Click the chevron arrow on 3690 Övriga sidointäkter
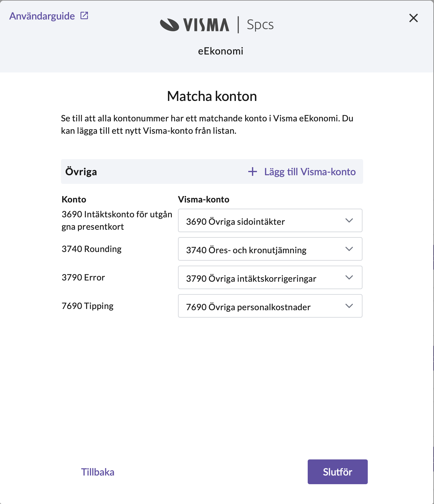 349,220
